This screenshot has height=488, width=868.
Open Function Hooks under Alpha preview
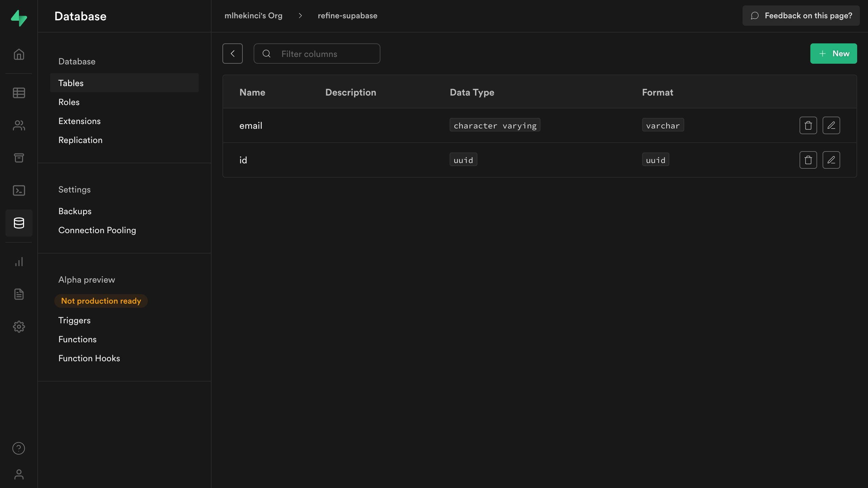coord(89,358)
